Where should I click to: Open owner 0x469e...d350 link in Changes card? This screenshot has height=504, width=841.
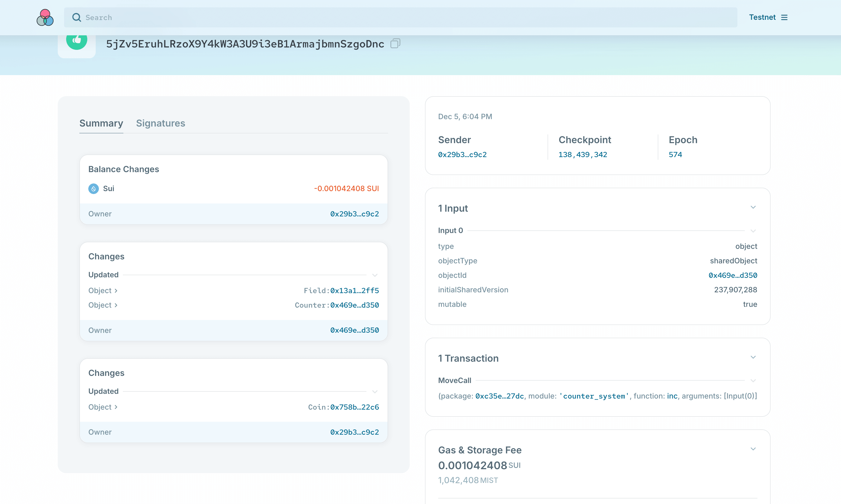(x=355, y=330)
